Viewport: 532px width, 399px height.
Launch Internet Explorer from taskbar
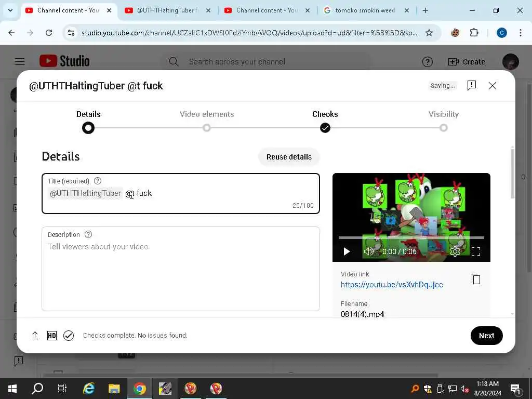88,389
